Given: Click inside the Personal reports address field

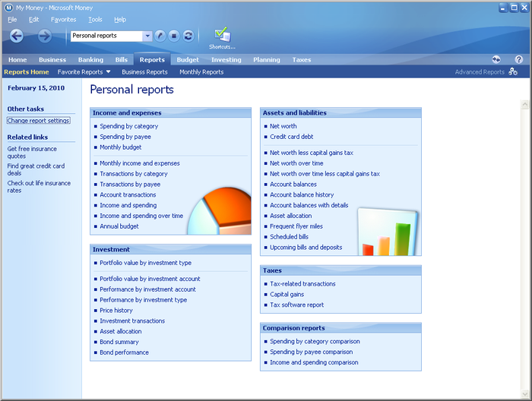Looking at the screenshot, I should (x=106, y=36).
